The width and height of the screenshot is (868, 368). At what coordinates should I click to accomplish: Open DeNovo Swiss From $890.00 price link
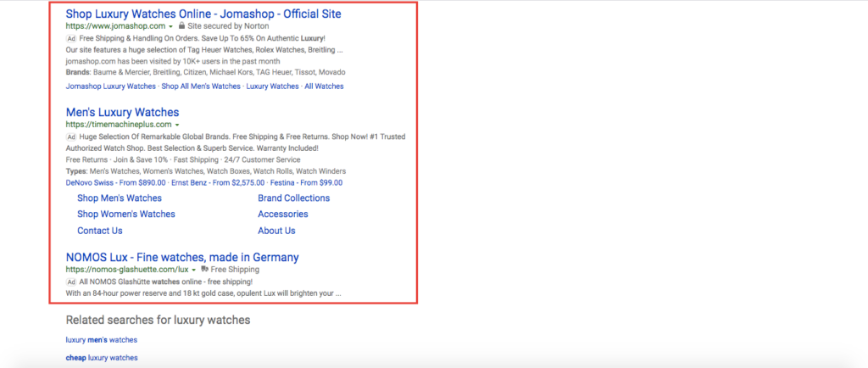115,182
